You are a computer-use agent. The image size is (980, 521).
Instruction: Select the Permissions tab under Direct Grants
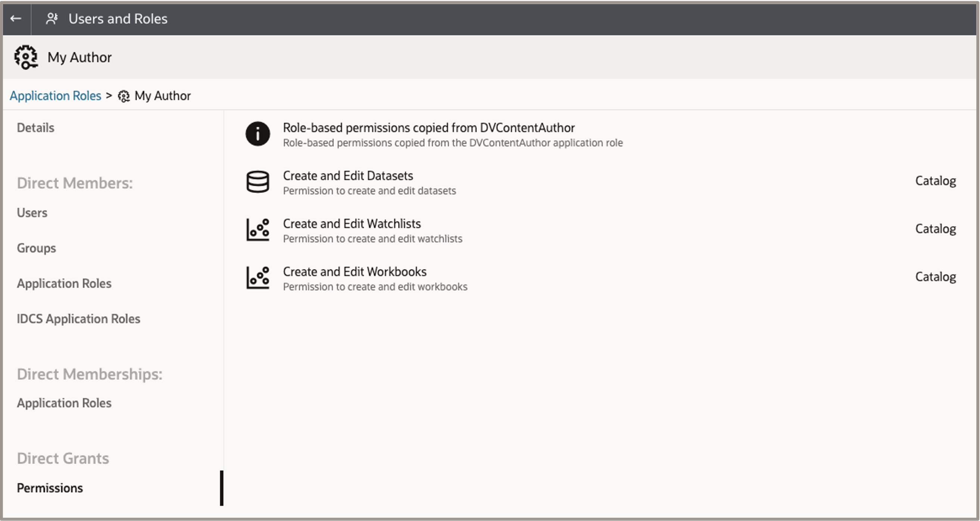tap(50, 488)
